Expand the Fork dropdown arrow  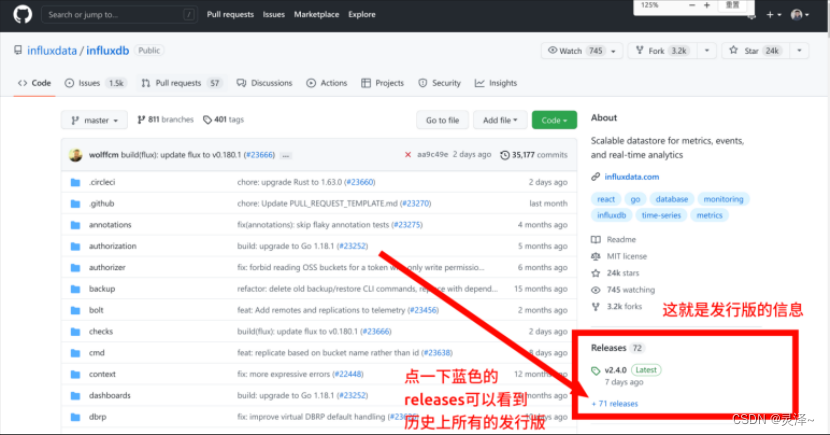pos(707,51)
